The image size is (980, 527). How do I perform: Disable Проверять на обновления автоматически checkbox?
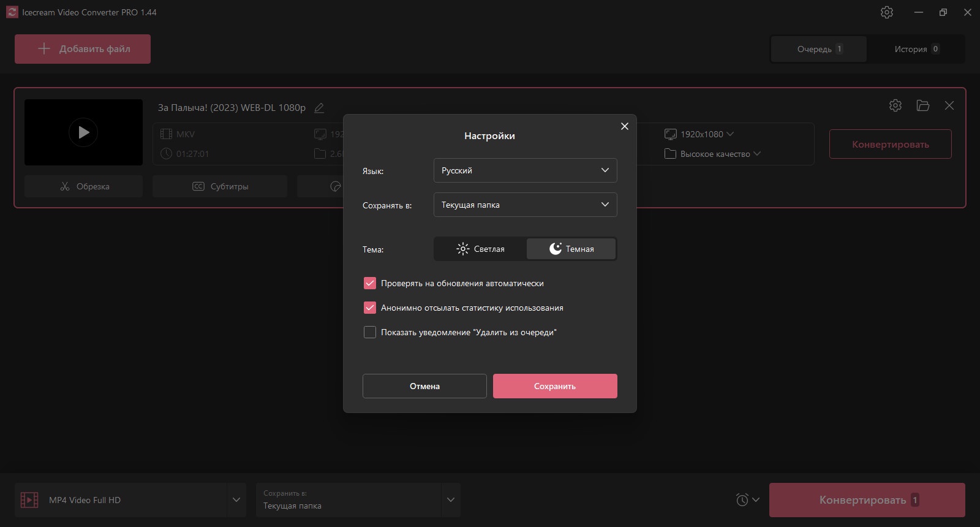[x=370, y=283]
